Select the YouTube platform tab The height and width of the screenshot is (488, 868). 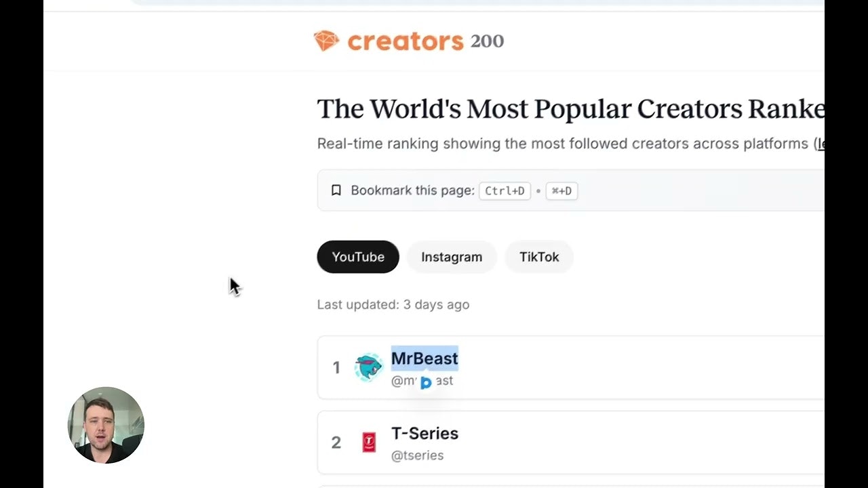point(358,257)
